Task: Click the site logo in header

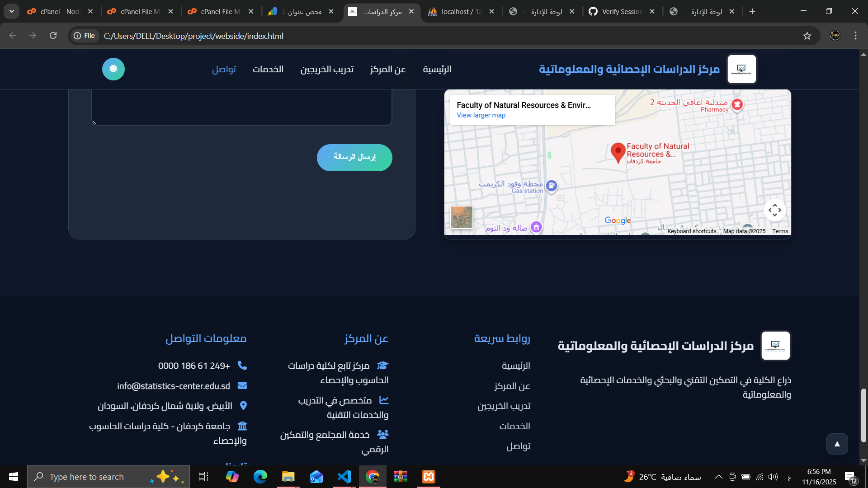Action: pos(741,69)
